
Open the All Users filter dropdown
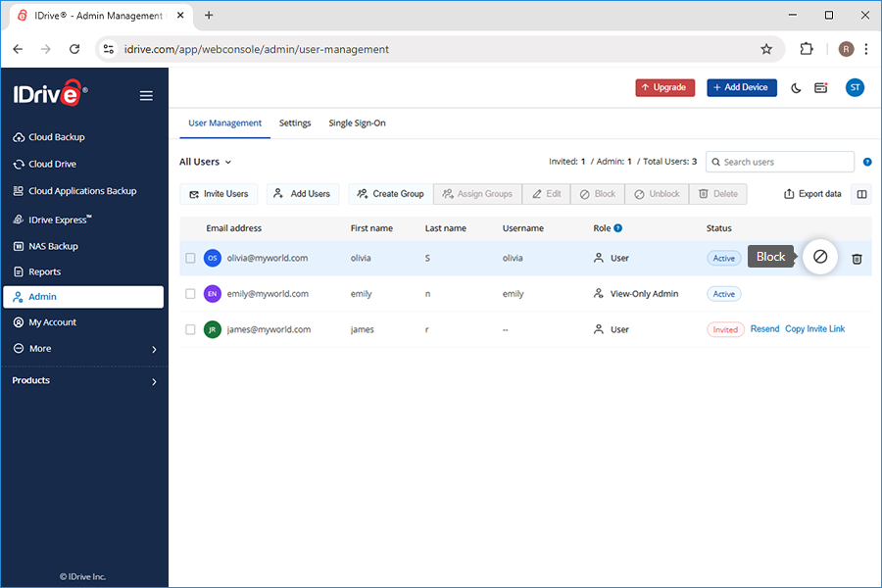[206, 162]
